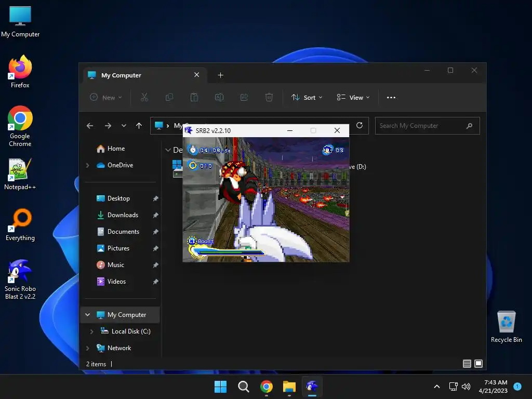
Task: Open the notification badge in taskbar
Action: 517,387
